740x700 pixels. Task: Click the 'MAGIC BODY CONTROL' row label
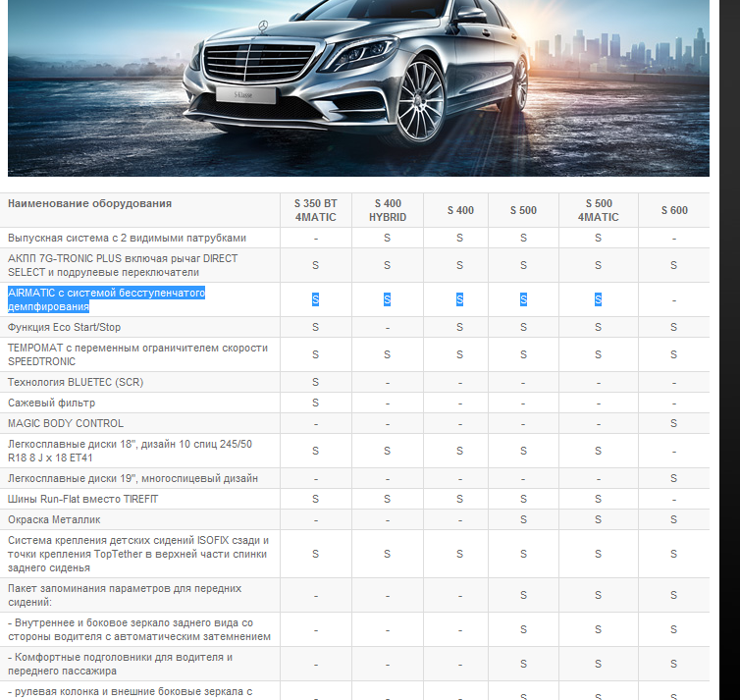[x=66, y=423]
